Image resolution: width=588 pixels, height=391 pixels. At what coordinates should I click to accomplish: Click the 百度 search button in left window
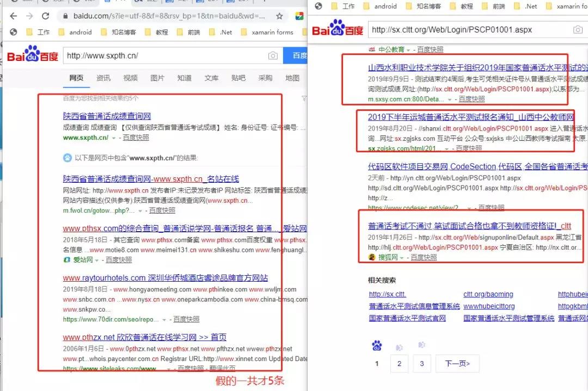pyautogui.click(x=296, y=55)
